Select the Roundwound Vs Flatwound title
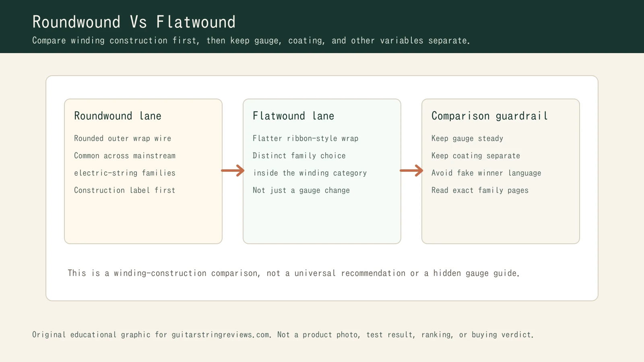Image resolution: width=644 pixels, height=362 pixels. 134,22
